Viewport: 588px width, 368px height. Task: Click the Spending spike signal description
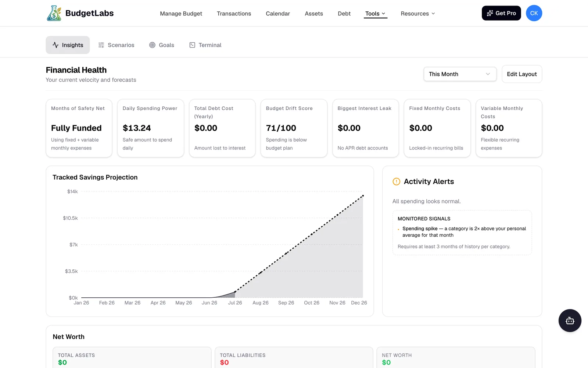pos(464,232)
